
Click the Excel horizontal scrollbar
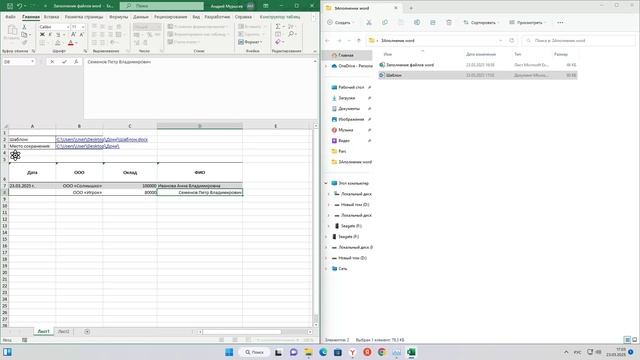pos(242,332)
